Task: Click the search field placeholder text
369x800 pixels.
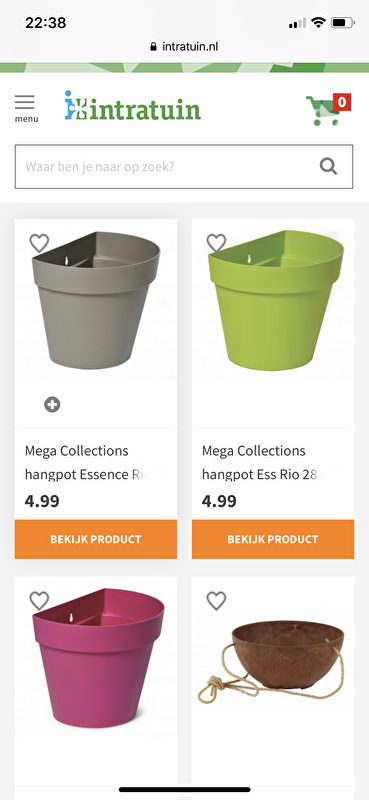Action: click(100, 167)
